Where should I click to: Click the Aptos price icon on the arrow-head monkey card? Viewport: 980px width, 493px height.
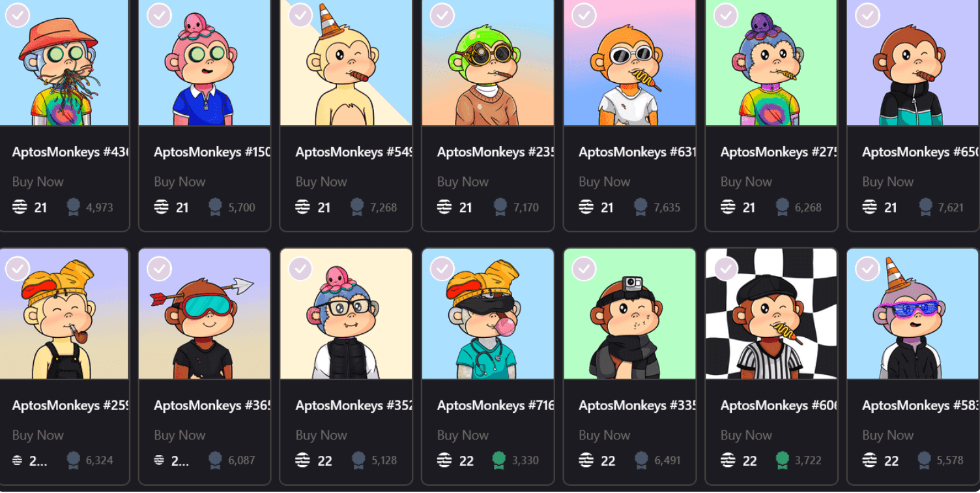(160, 460)
